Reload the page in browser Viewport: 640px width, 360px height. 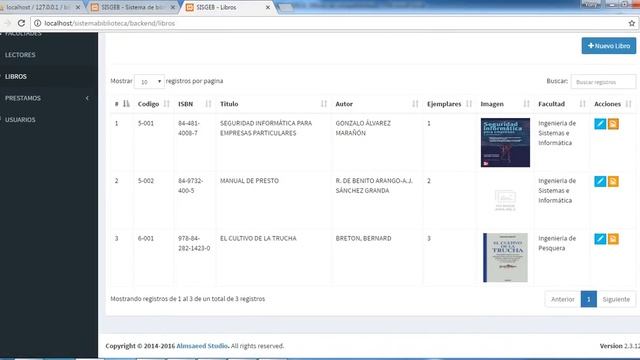coord(21,23)
